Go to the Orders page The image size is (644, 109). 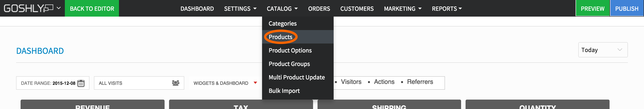point(319,9)
